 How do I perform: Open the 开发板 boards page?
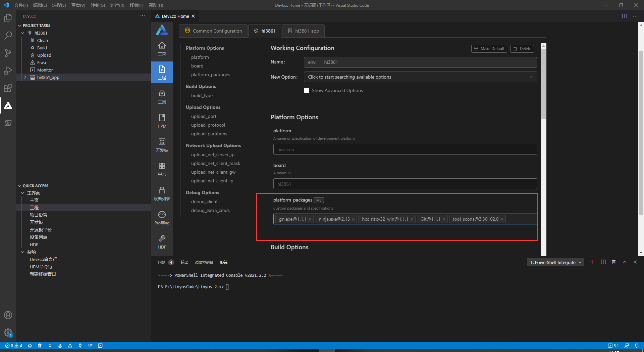click(162, 145)
